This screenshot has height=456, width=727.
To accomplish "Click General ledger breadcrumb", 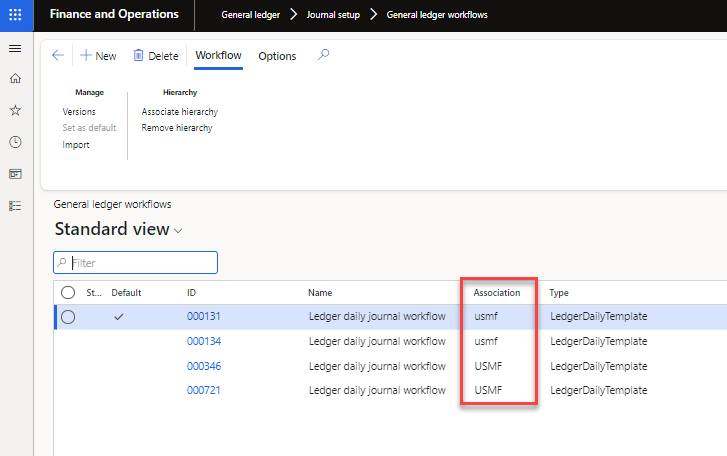I will coord(250,15).
